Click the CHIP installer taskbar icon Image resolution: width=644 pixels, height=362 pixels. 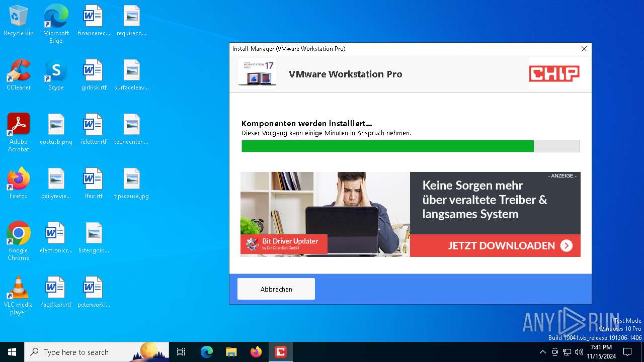[281, 352]
